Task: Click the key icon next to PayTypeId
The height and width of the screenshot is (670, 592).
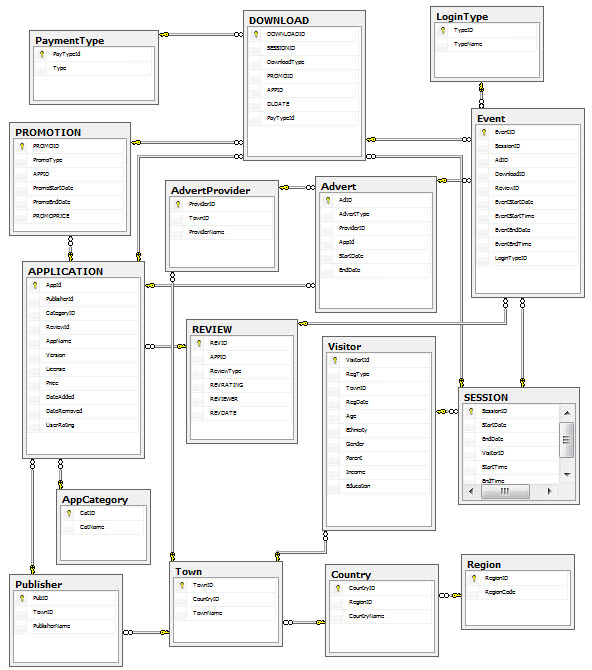Action: coord(41,54)
